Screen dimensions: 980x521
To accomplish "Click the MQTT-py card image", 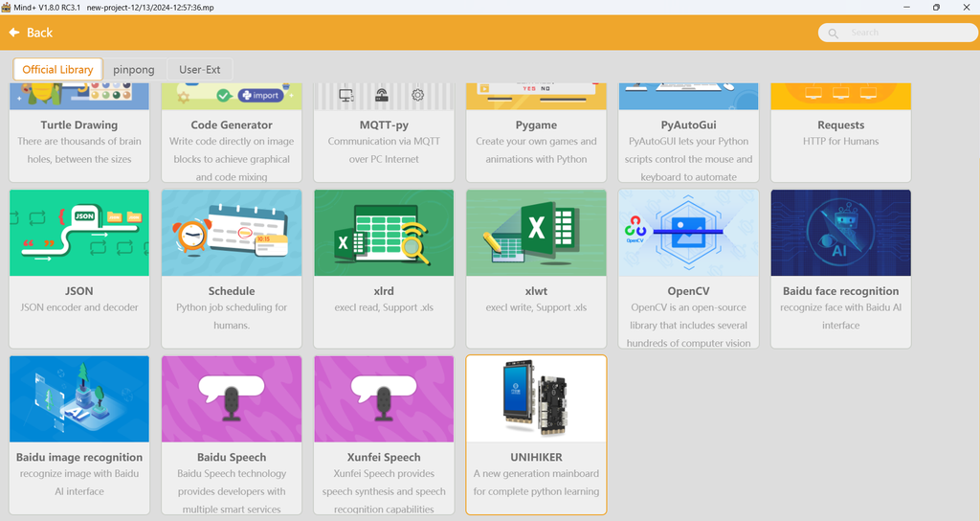I will pos(384,97).
